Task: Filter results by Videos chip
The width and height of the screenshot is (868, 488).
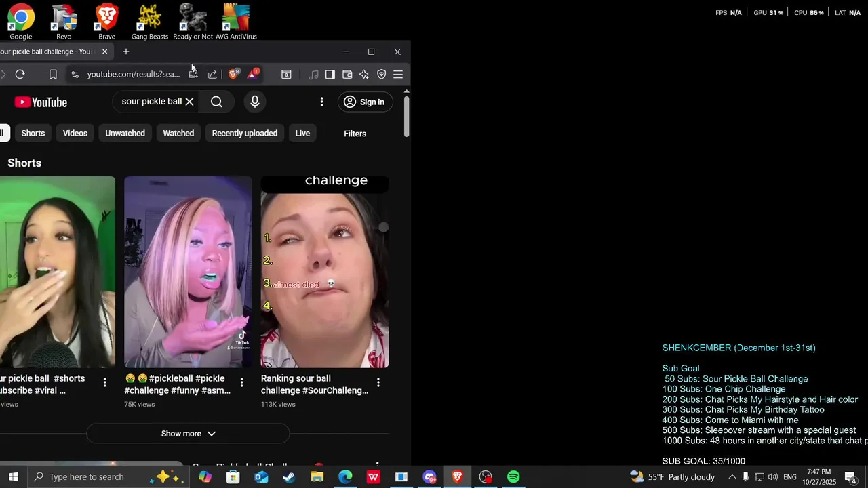Action: [75, 134]
